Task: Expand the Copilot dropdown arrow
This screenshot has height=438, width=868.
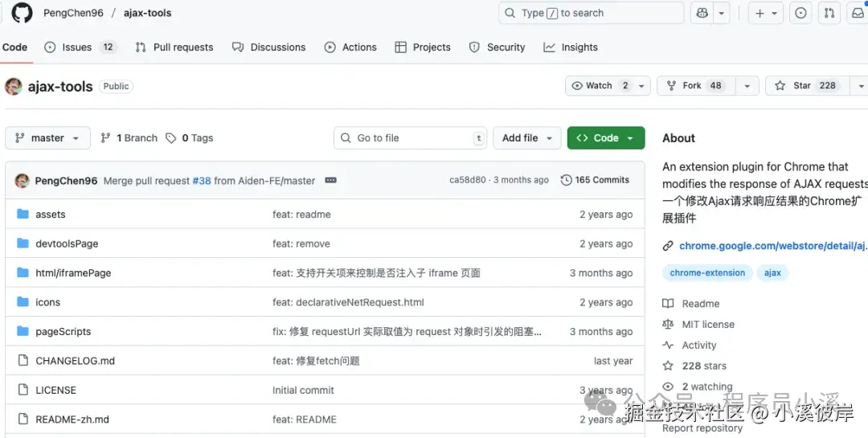Action: coord(721,13)
